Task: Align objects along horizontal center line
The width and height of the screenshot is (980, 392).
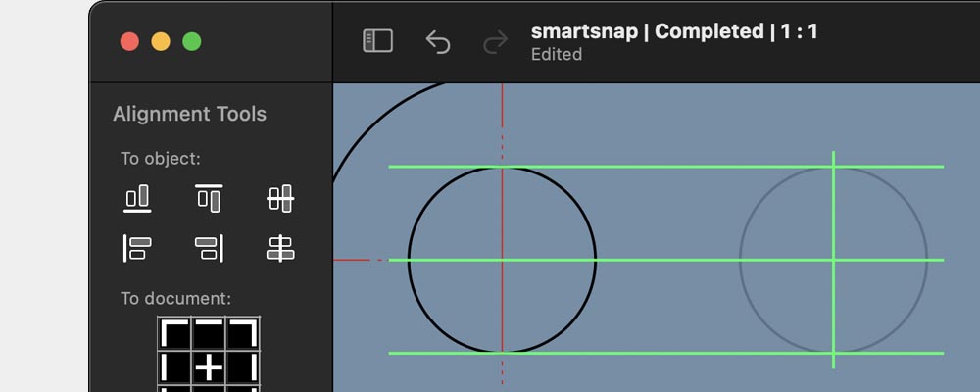Action: tap(280, 199)
